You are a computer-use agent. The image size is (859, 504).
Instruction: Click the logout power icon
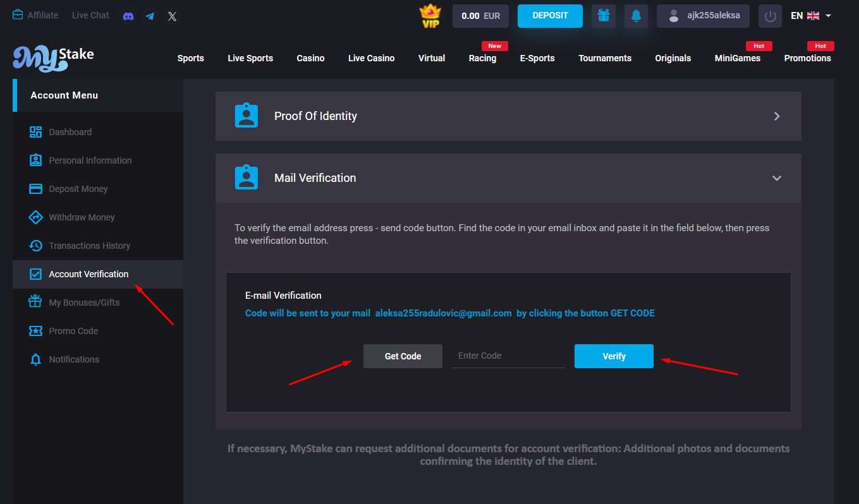pos(769,16)
